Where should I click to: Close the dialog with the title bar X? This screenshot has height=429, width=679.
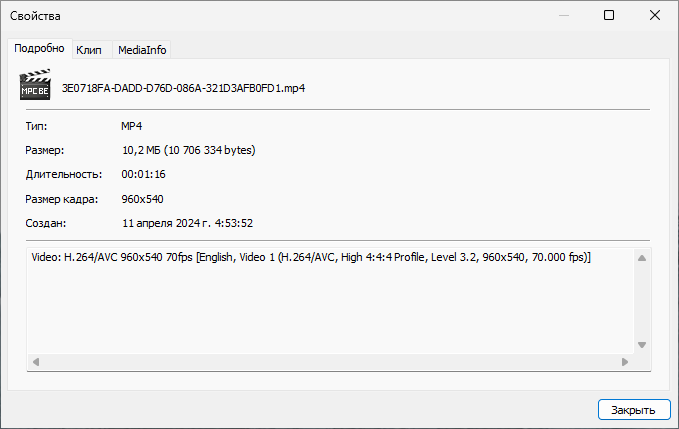[655, 16]
